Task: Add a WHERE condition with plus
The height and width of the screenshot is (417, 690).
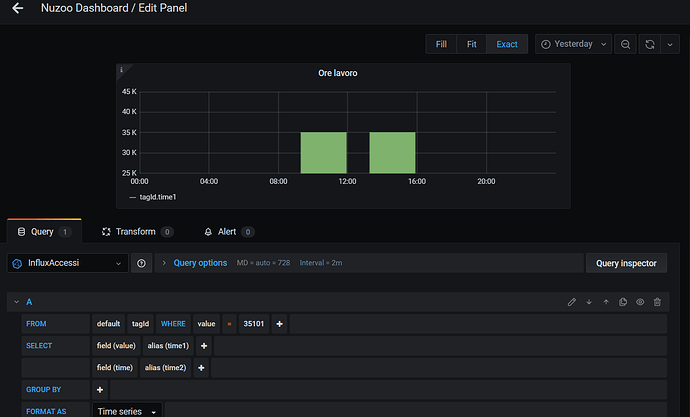Action: point(279,324)
